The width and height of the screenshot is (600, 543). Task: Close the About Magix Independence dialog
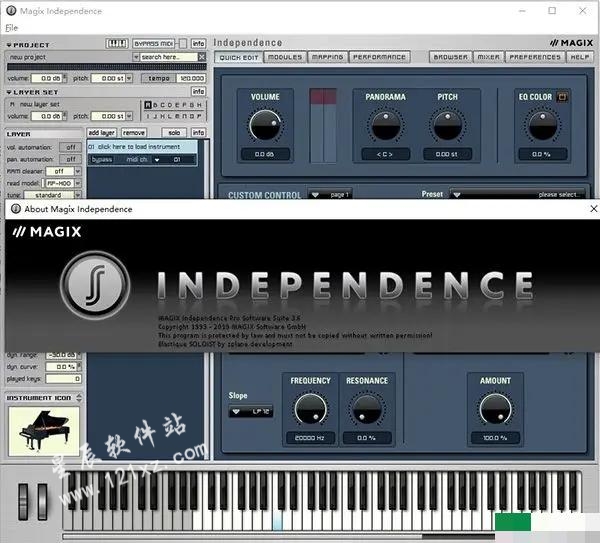593,209
